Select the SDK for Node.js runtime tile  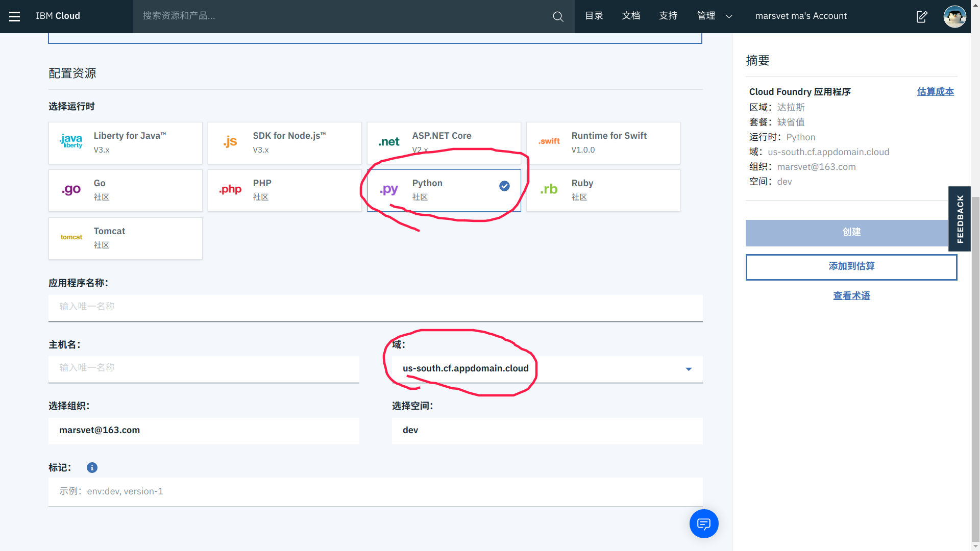[285, 143]
